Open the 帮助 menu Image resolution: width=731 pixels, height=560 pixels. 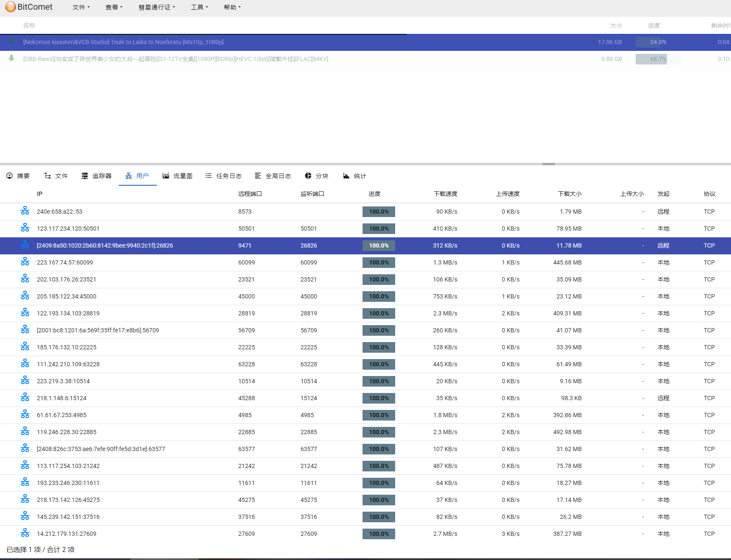coord(232,7)
